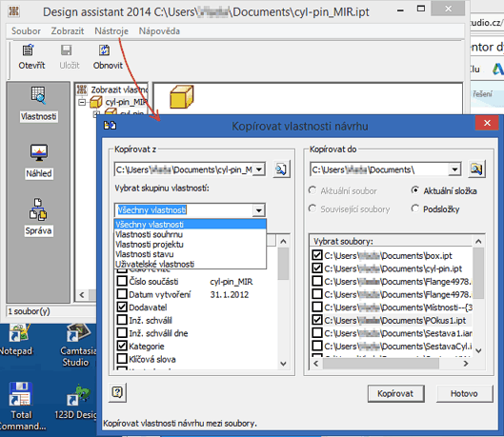
Task: Click the properties list vertical scrollbar thumb
Action: pyautogui.click(x=283, y=264)
